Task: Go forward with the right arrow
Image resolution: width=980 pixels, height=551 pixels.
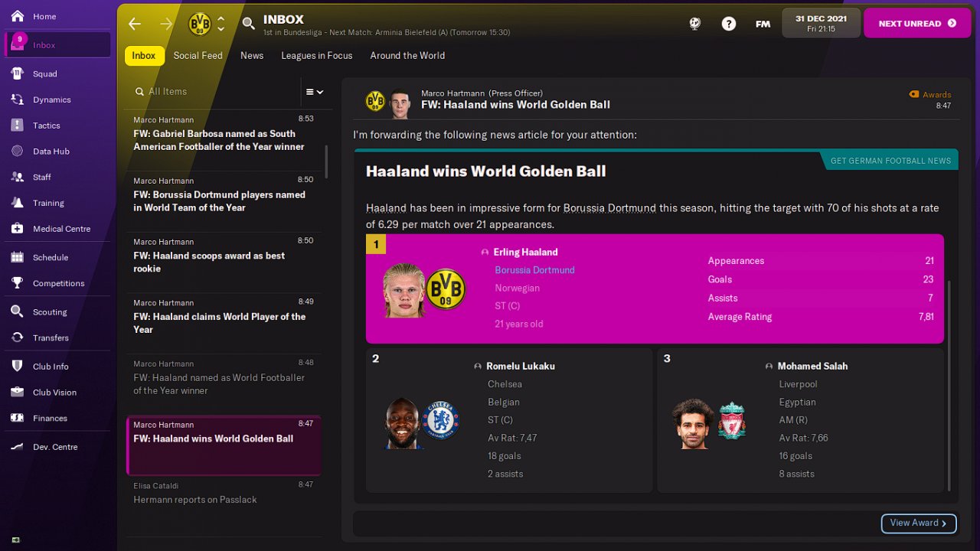Action: click(x=166, y=24)
